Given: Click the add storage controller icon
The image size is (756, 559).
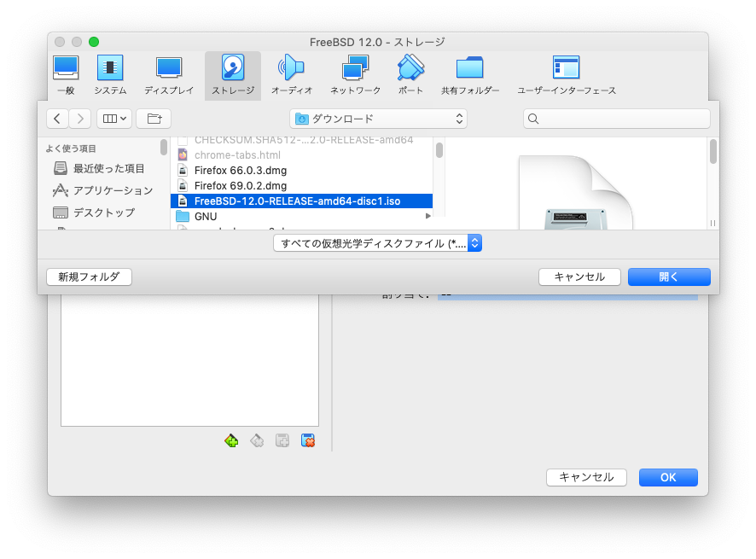Looking at the screenshot, I should [x=231, y=440].
